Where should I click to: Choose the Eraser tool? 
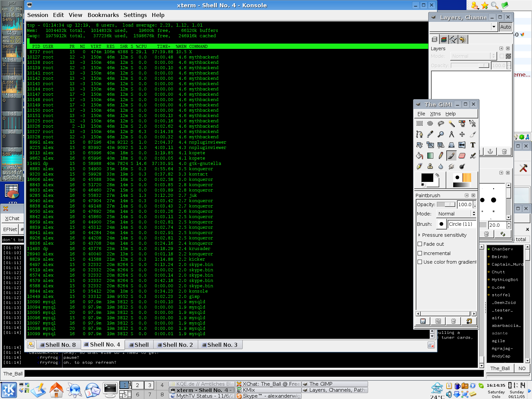tap(462, 156)
